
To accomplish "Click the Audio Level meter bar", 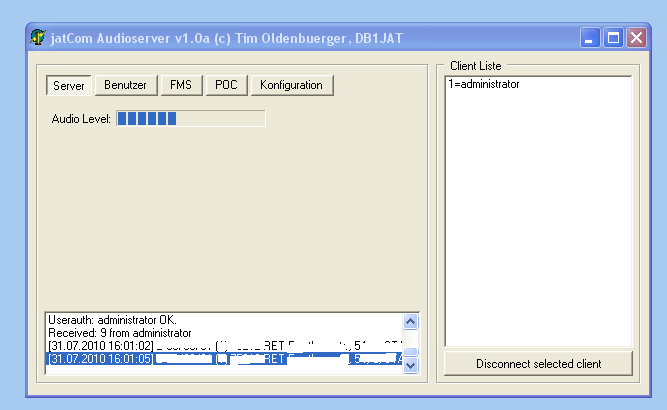I will click(x=190, y=119).
